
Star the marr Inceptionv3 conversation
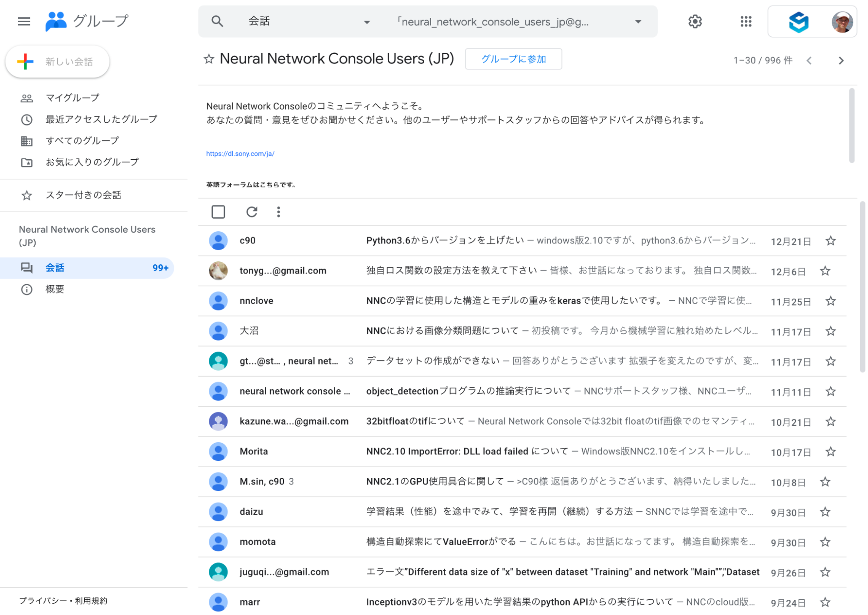tap(825, 602)
